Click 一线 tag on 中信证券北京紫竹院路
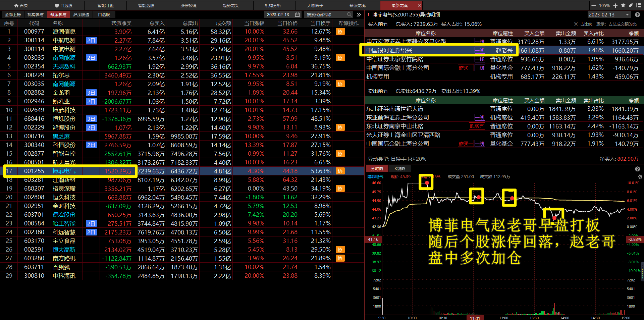 point(480,59)
